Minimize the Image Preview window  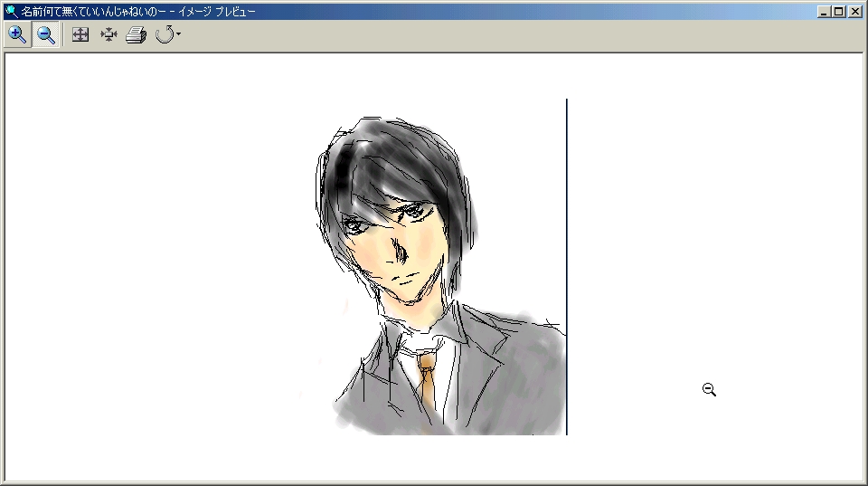coord(824,12)
